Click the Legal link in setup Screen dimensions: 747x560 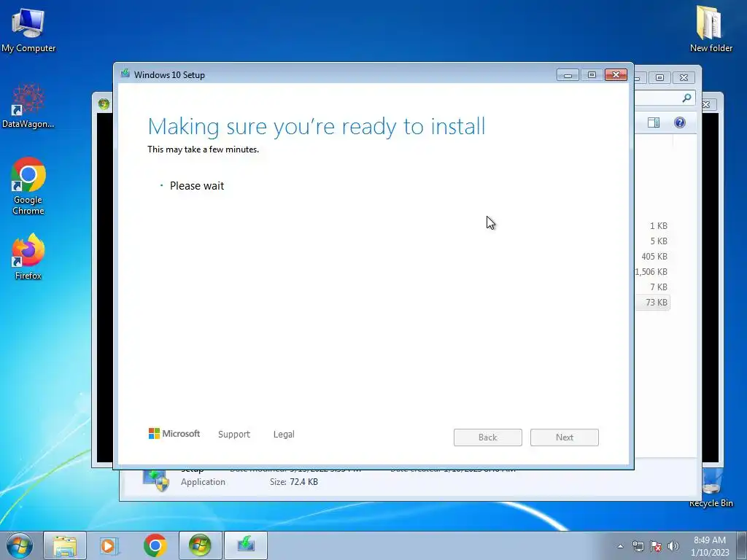coord(284,435)
